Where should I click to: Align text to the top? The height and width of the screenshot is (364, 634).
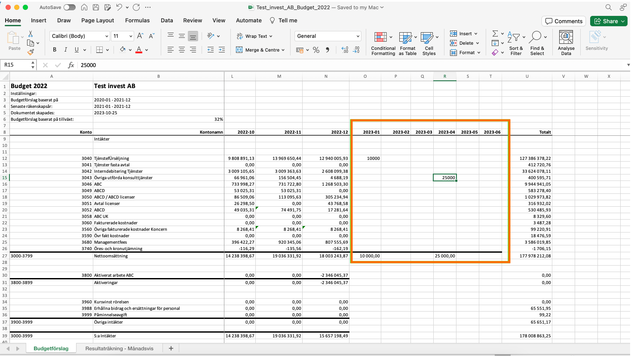click(x=171, y=36)
